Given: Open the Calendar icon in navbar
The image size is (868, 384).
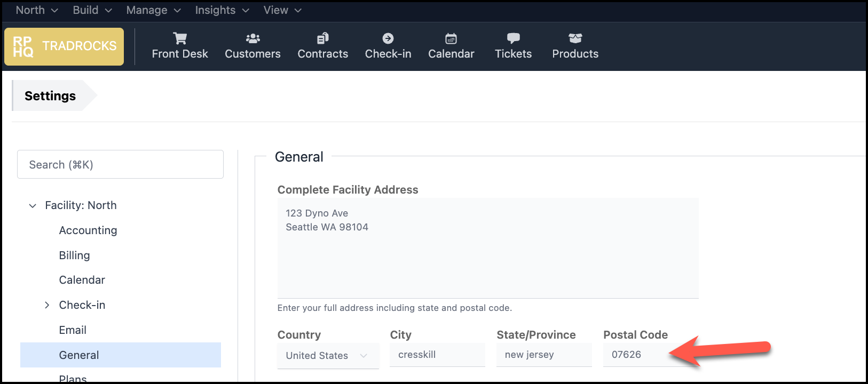Looking at the screenshot, I should 451,38.
